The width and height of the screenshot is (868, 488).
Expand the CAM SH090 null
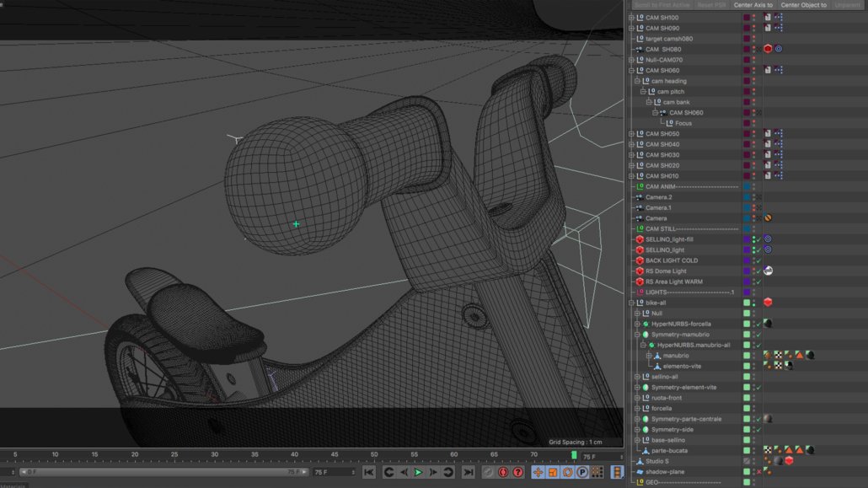click(x=631, y=29)
